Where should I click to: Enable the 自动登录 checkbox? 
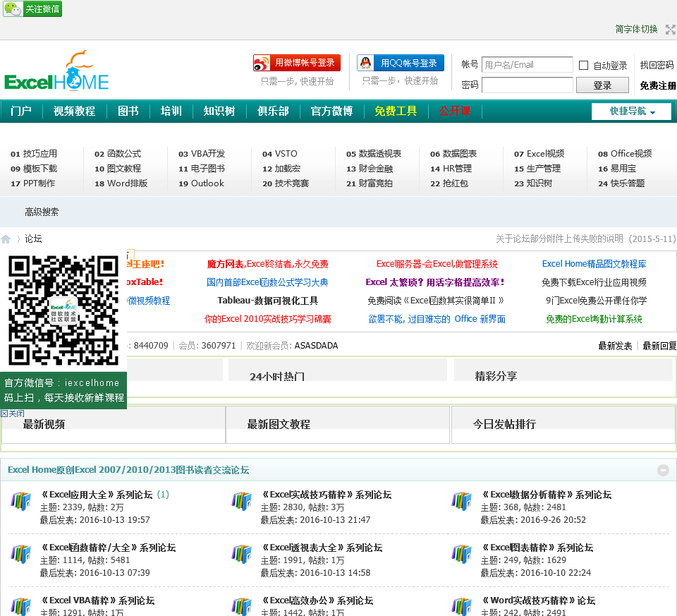click(583, 65)
